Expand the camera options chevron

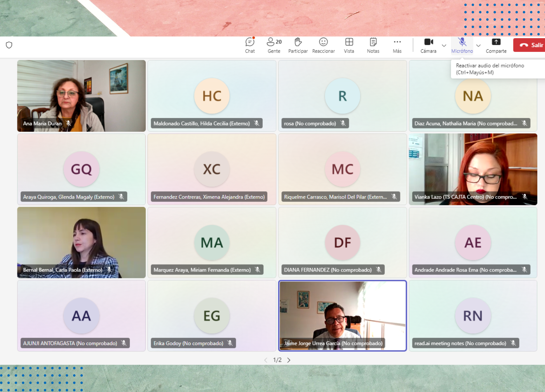point(444,46)
